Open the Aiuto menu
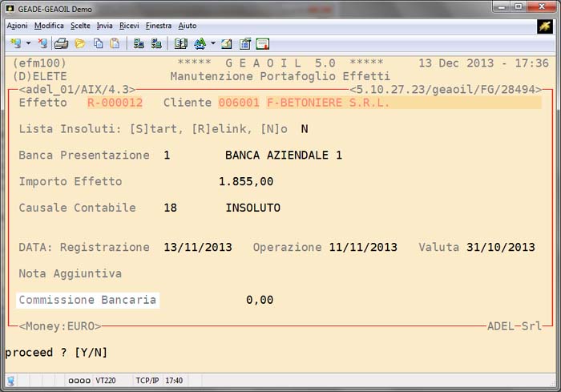The image size is (561, 392). [188, 26]
